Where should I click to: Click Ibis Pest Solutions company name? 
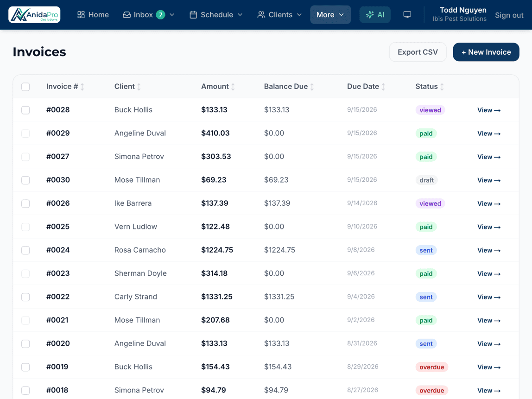point(459,19)
